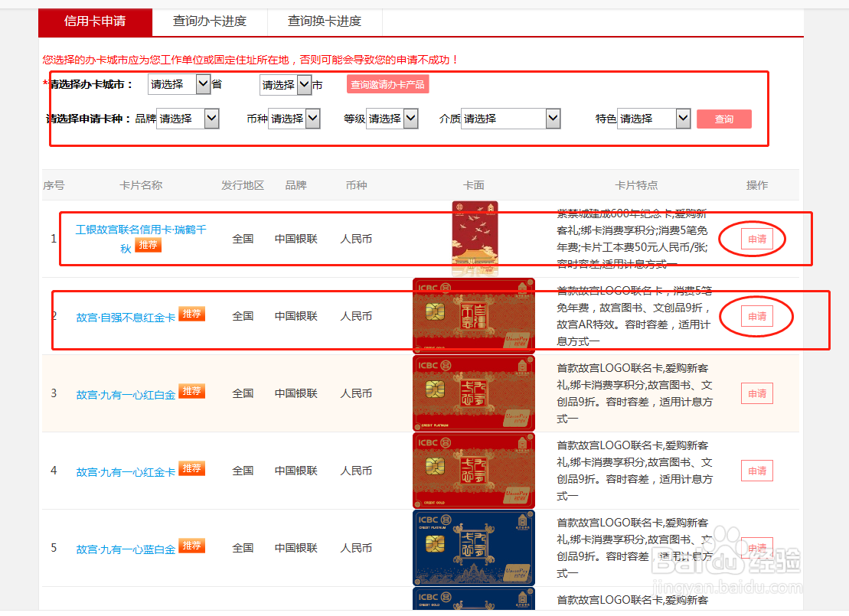This screenshot has width=849, height=616.
Task: Click the 查询邀请办卡产品 button
Action: pos(387,84)
